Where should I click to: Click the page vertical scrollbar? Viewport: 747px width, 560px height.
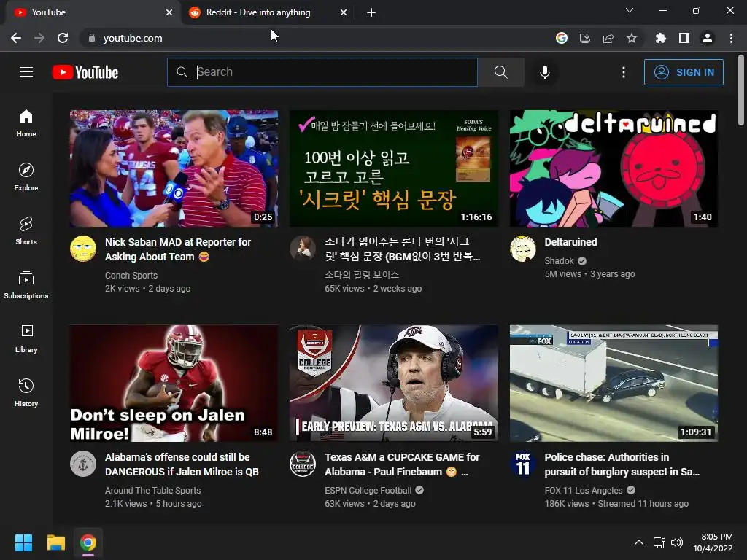coord(741,90)
